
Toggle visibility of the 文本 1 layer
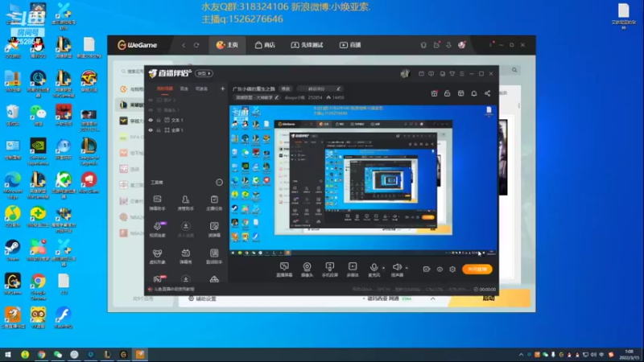click(151, 120)
